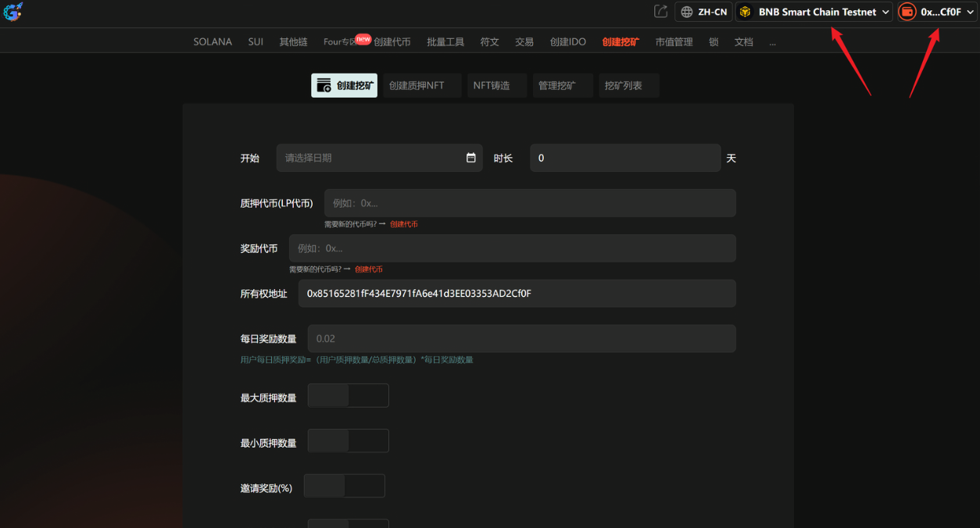Click the site logo at top left
The height and width of the screenshot is (528, 980).
pyautogui.click(x=13, y=12)
